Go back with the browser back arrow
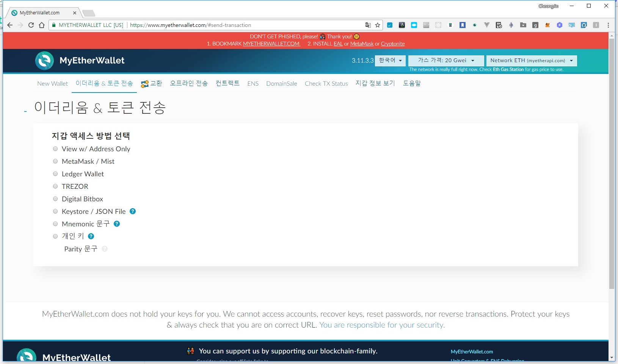Image resolution: width=618 pixels, height=364 pixels. click(x=10, y=25)
